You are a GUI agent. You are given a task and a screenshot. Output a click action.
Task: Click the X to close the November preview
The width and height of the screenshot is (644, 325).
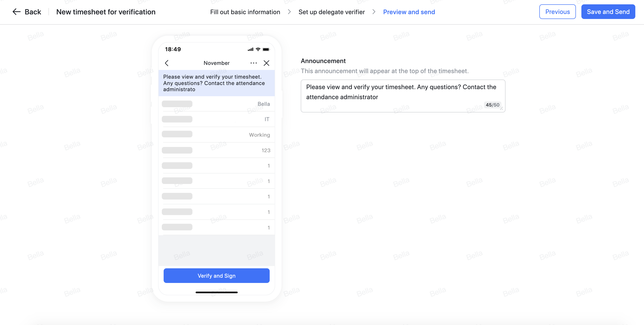coord(266,63)
